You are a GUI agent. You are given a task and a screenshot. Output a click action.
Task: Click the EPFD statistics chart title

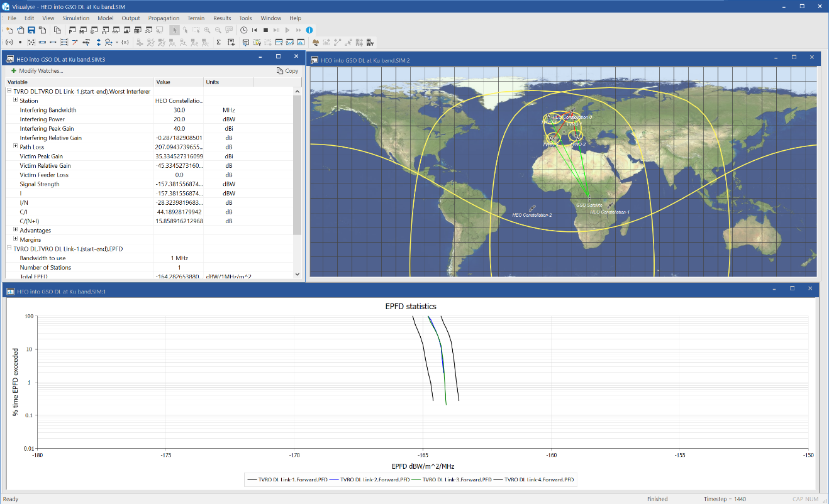411,307
